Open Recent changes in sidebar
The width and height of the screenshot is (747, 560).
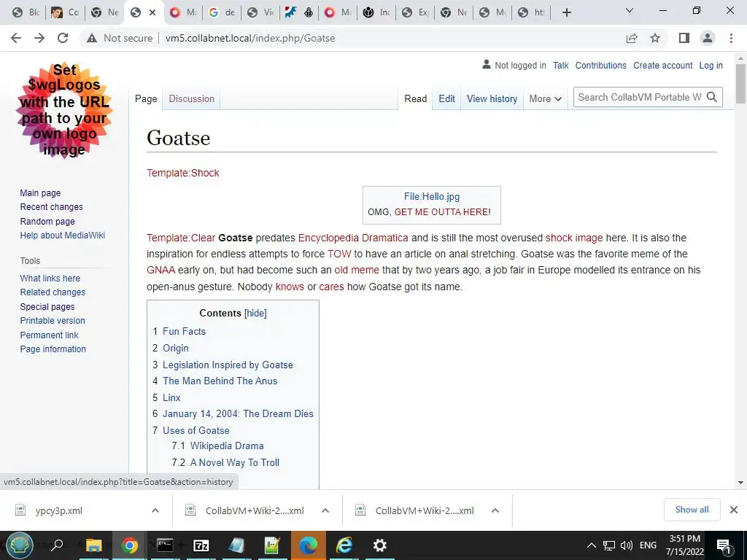coord(52,206)
